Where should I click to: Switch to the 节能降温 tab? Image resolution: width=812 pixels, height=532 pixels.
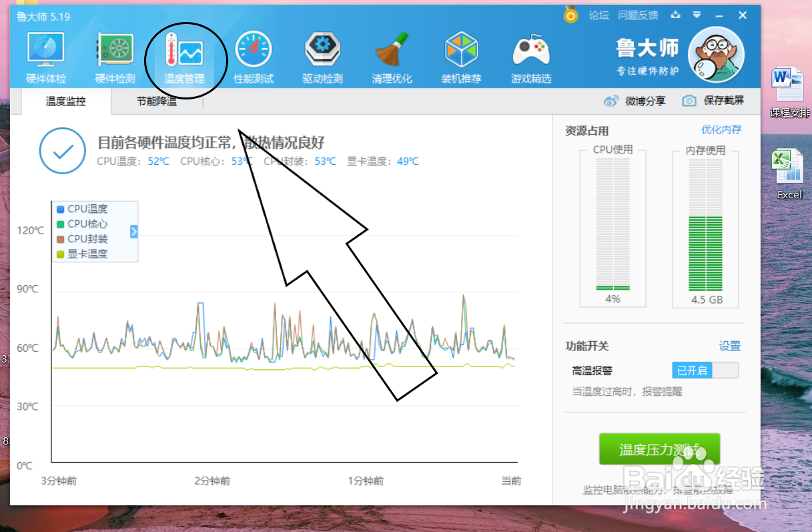point(157,101)
